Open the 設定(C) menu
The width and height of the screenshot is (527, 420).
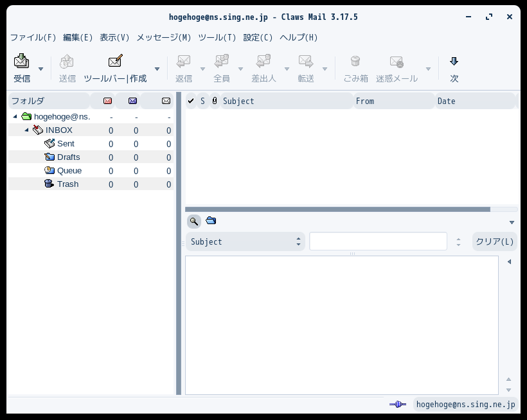[x=258, y=37]
